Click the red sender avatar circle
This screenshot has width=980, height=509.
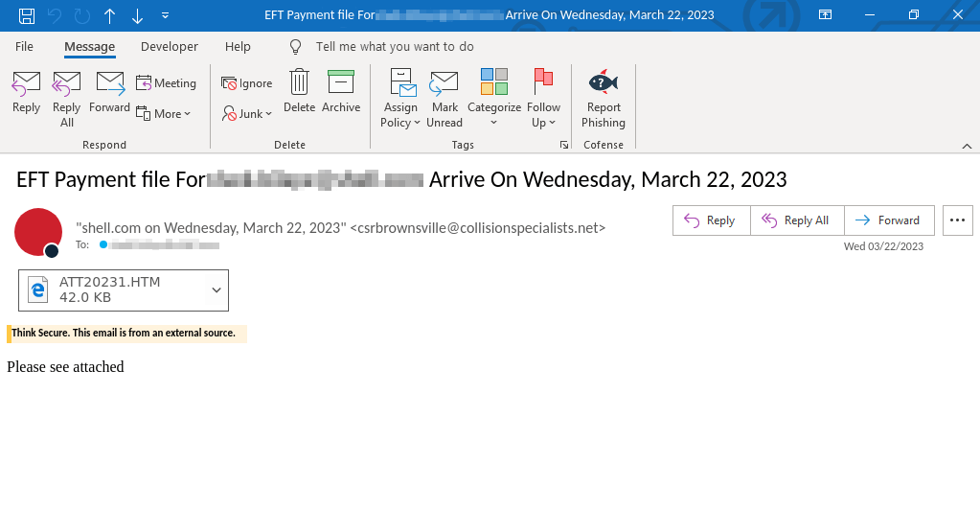(x=38, y=232)
